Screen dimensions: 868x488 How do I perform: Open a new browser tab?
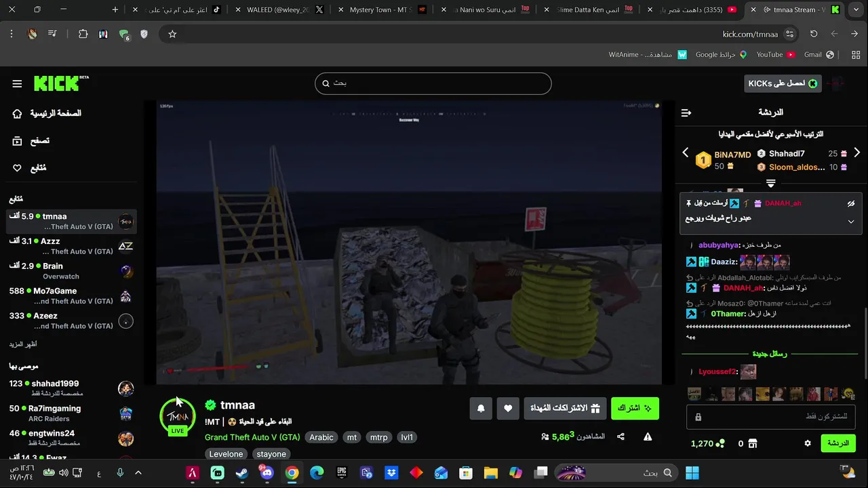(115, 9)
